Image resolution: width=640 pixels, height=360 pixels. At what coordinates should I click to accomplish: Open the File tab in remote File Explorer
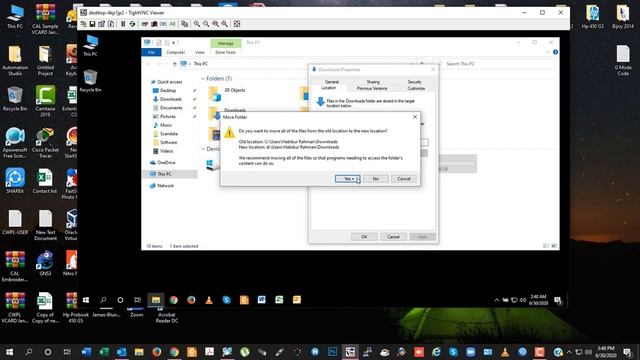click(151, 52)
